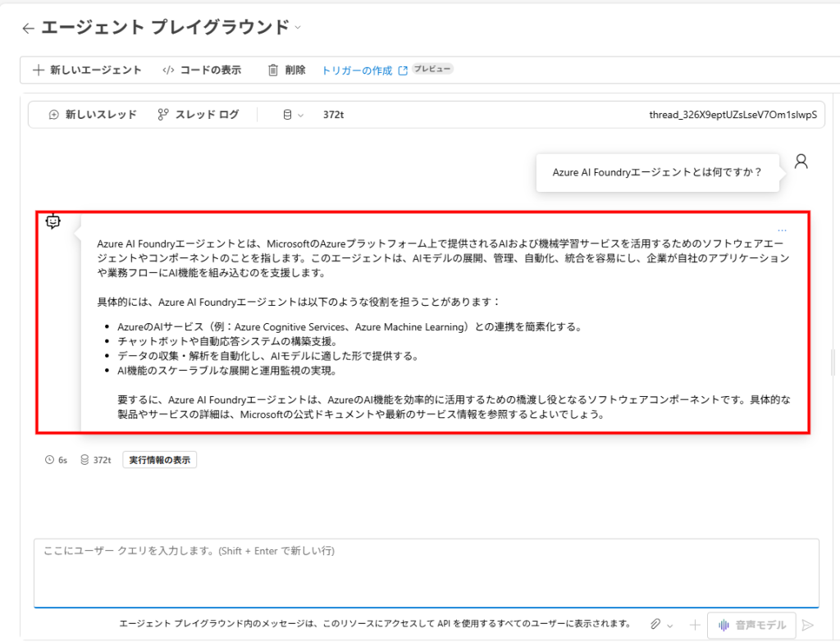The width and height of the screenshot is (840, 642).
Task: Open the ellipsis menu on agent response
Action: (x=782, y=230)
